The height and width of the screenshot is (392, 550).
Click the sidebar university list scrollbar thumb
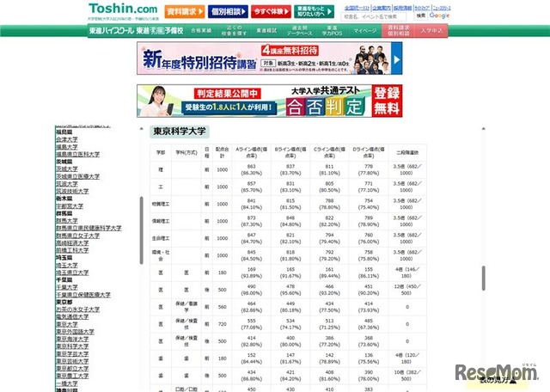(x=141, y=230)
